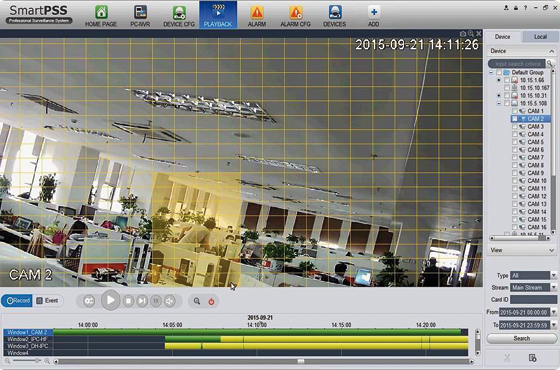This screenshot has width=560, height=370.
Task: Select the Event tab
Action: [x=48, y=301]
